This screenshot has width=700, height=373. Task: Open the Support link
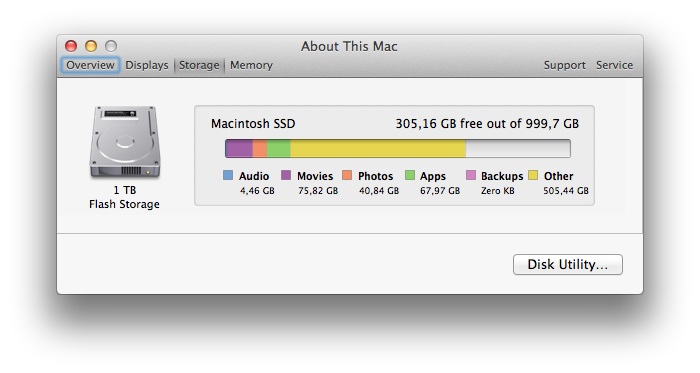(x=564, y=65)
